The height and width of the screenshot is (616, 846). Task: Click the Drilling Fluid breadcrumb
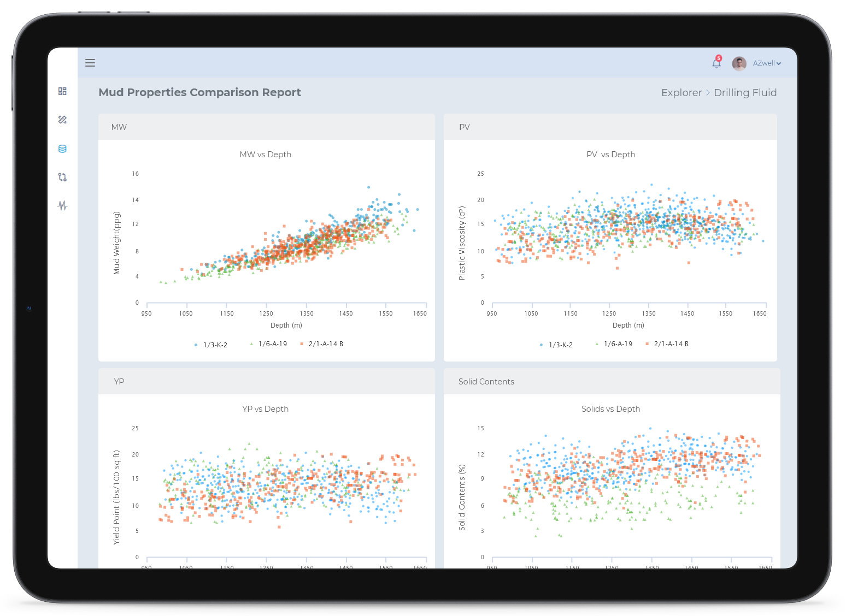coord(745,93)
